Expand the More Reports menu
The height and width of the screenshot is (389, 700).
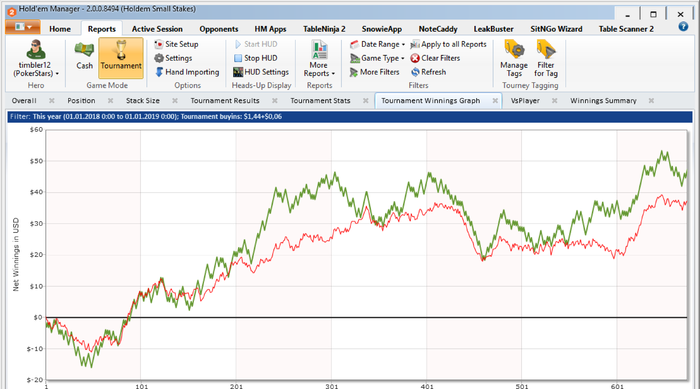[319, 59]
